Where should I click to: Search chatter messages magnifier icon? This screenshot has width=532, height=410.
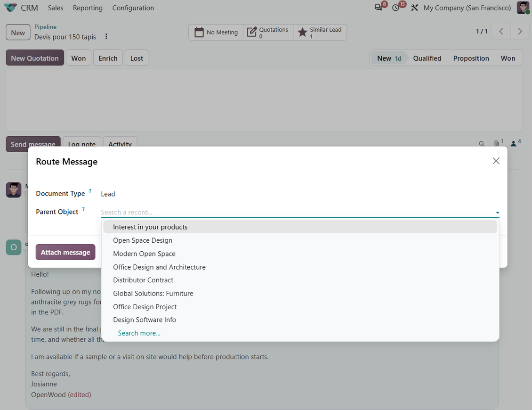point(482,144)
